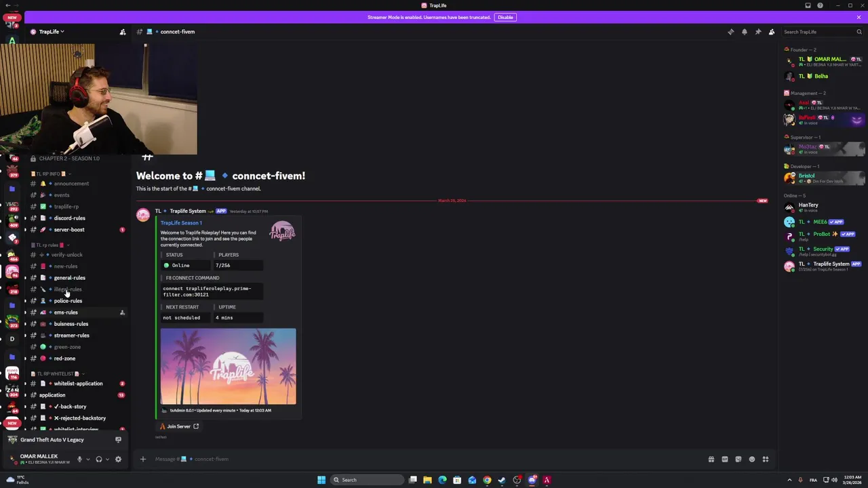The width and height of the screenshot is (868, 488).
Task: Show pinned messages via pin icon
Action: [x=757, y=32]
